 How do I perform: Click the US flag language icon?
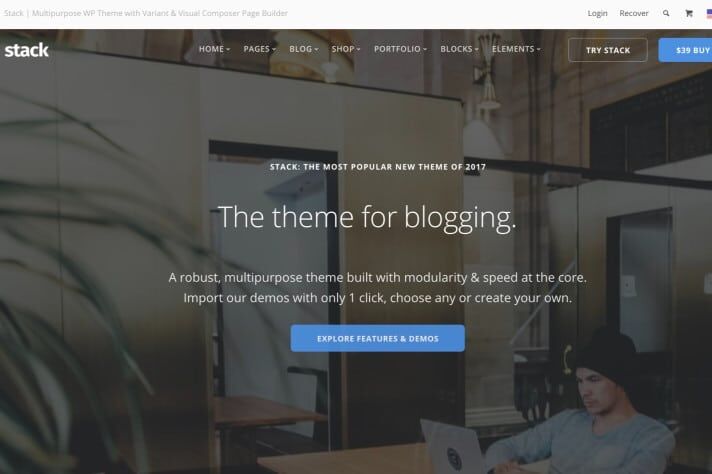pos(709,14)
